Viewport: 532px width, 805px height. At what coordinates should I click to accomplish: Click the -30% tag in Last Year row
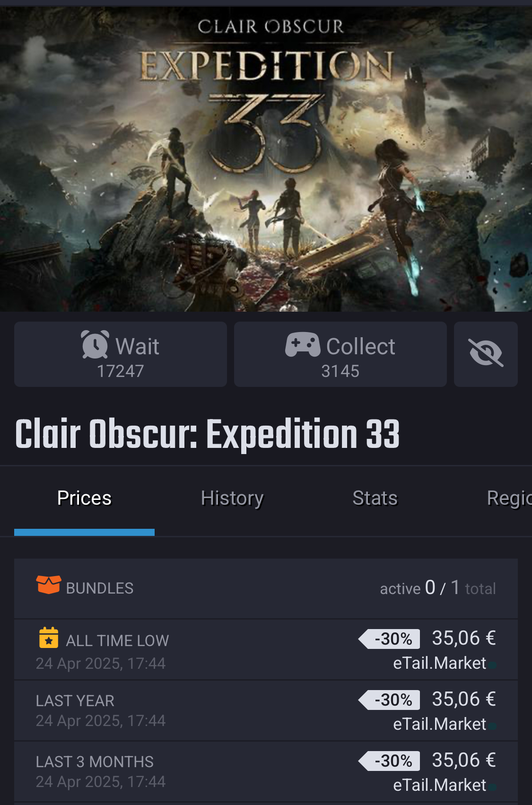click(x=389, y=700)
